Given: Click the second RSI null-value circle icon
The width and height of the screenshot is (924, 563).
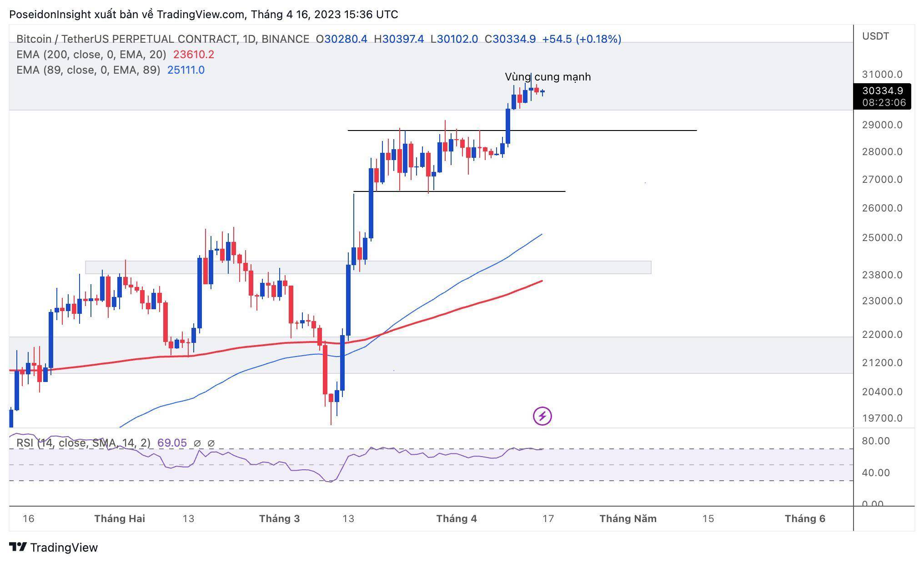Looking at the screenshot, I should click(211, 443).
